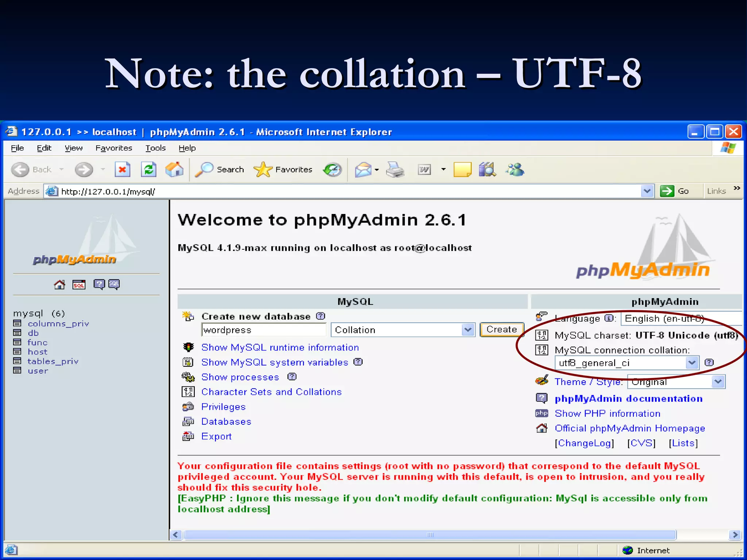The width and height of the screenshot is (747, 560).
Task: Click the browser Back button
Action: [31, 170]
